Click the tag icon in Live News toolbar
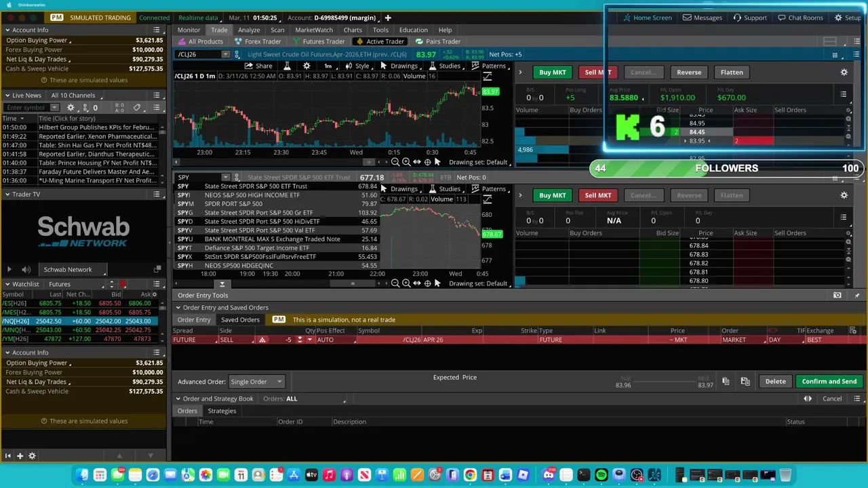The image size is (868, 488). [x=137, y=108]
